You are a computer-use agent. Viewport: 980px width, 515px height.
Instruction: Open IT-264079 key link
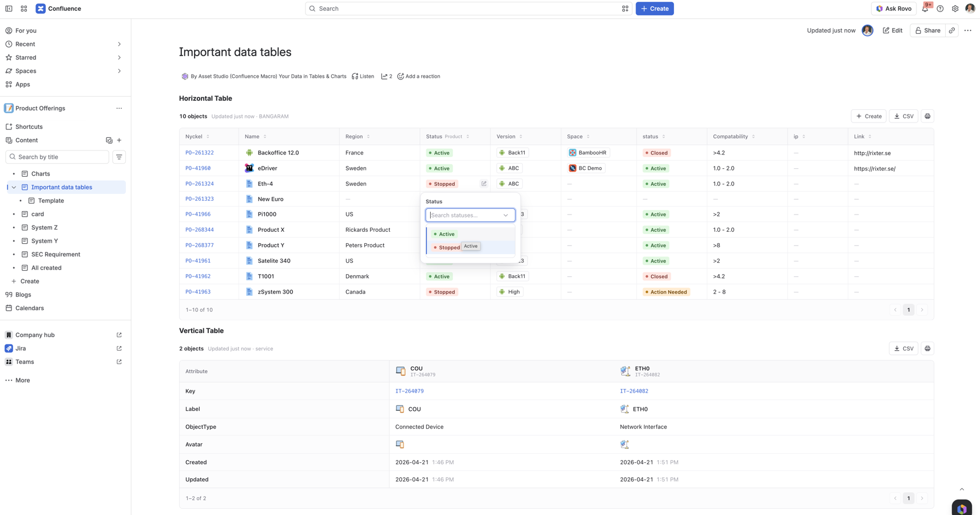pyautogui.click(x=410, y=391)
